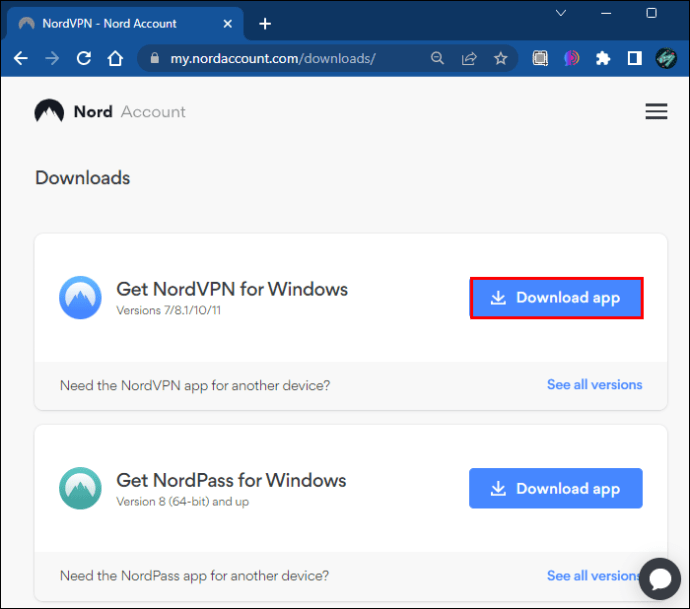Open the screenshot capture extension icon

pyautogui.click(x=540, y=58)
